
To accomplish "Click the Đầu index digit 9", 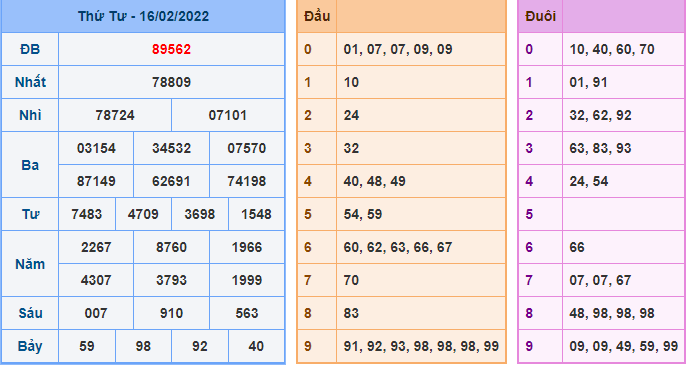I will pyautogui.click(x=308, y=346).
